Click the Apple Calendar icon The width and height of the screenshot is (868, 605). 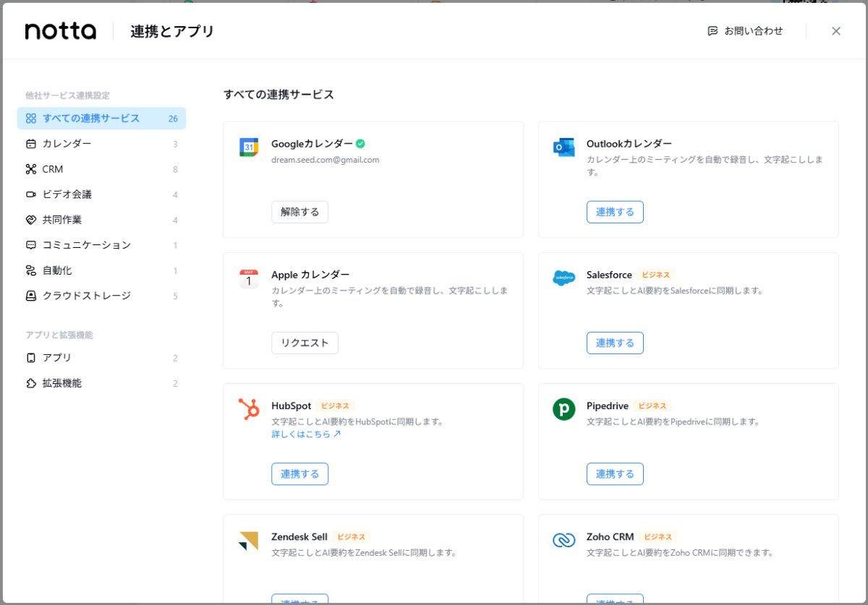(249, 278)
